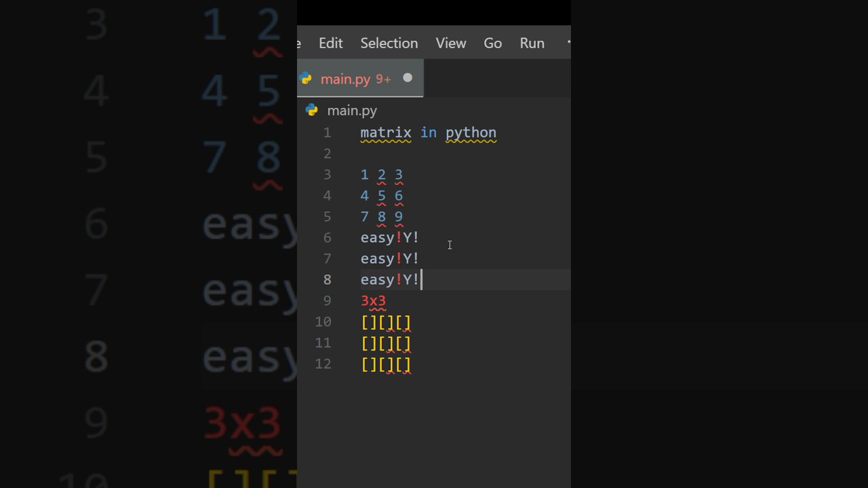This screenshot has width=868, height=488.
Task: Open the Selection menu
Action: (389, 43)
